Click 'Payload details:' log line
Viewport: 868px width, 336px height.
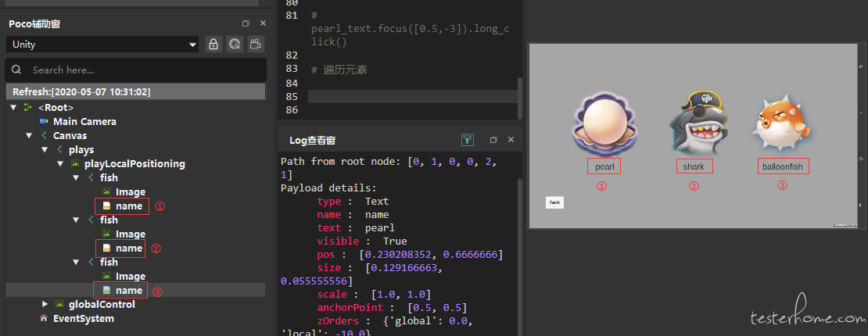(x=328, y=188)
